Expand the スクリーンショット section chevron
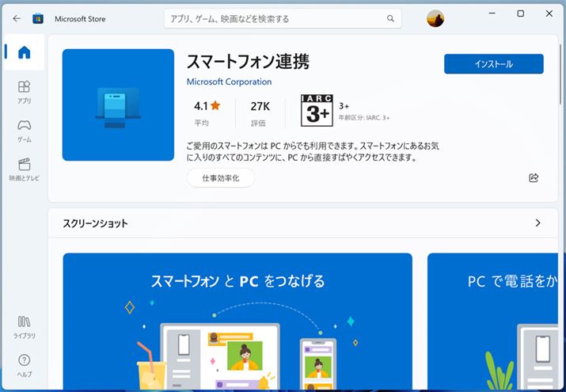Image resolution: width=566 pixels, height=392 pixels. coord(538,223)
